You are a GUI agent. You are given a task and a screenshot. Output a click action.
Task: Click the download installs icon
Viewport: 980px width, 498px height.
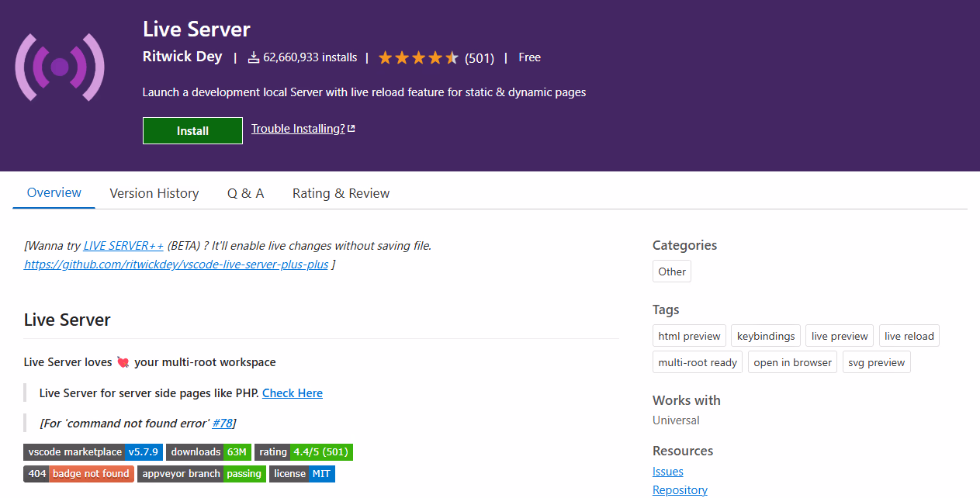pyautogui.click(x=254, y=57)
